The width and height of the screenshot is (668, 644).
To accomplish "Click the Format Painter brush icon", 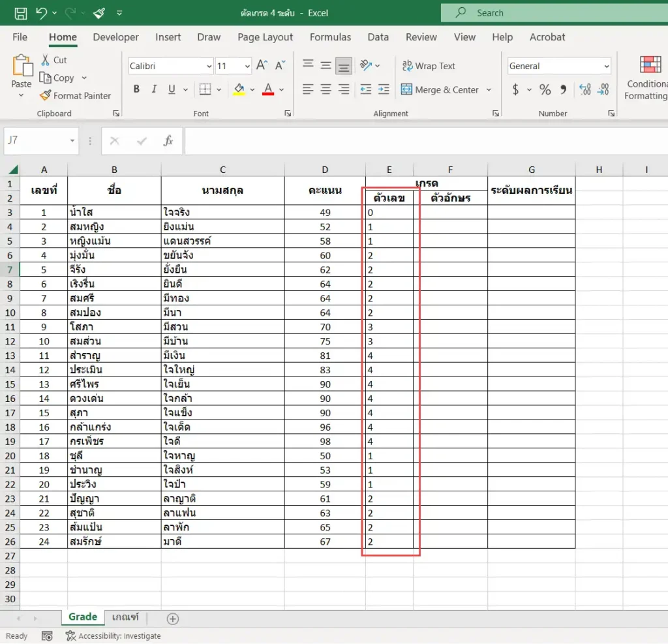I will 45,95.
